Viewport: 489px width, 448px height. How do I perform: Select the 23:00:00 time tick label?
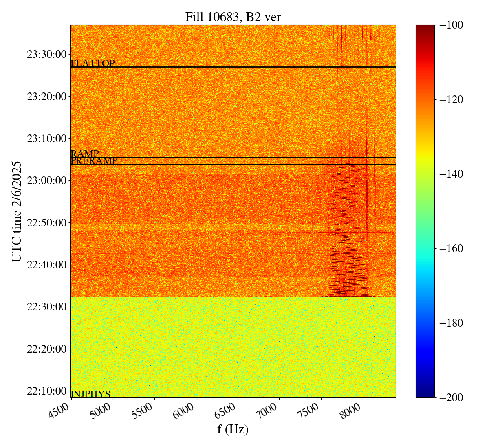[46, 180]
